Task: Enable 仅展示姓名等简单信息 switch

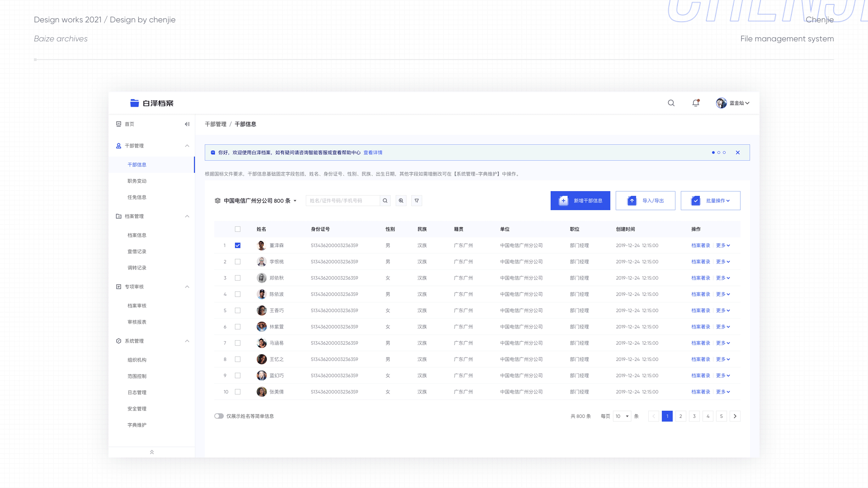Action: [x=219, y=416]
